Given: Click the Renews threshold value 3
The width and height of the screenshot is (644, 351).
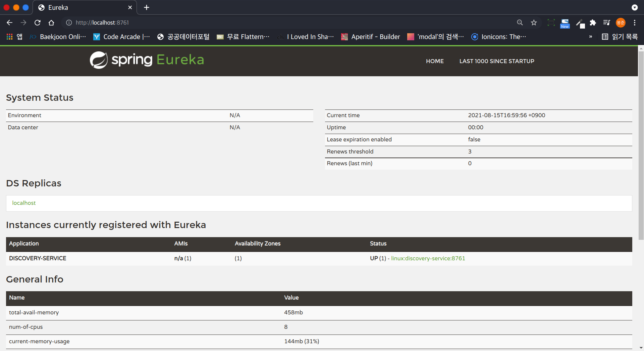Looking at the screenshot, I should [470, 151].
